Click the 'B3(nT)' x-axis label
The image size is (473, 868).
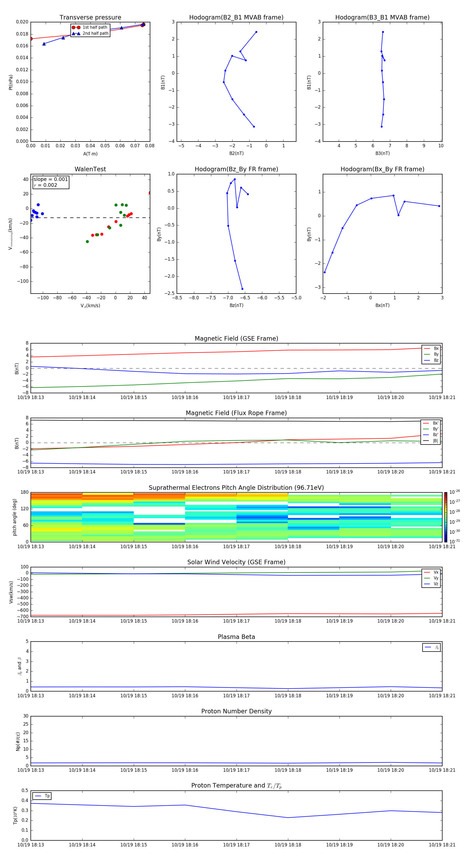click(382, 153)
